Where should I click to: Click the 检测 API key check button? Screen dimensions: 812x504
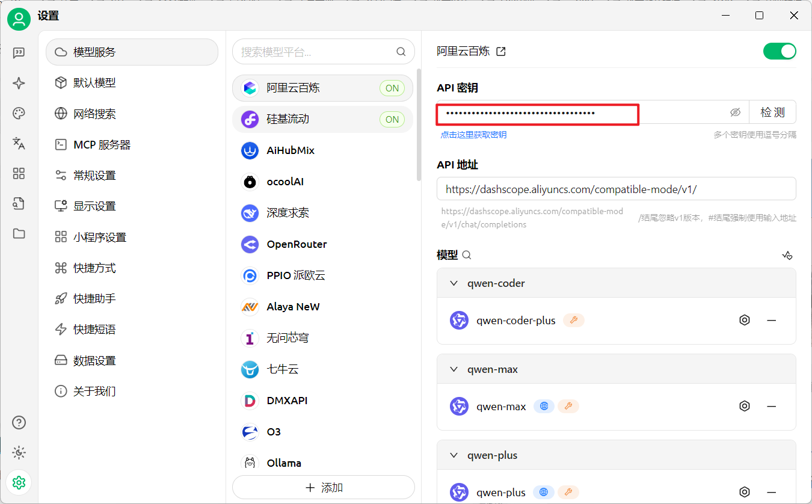coord(772,112)
